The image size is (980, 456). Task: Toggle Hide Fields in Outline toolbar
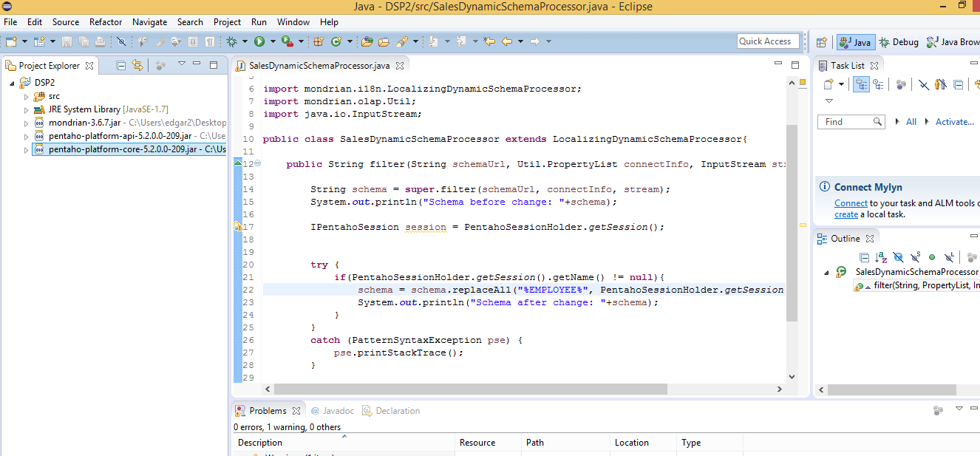click(899, 257)
